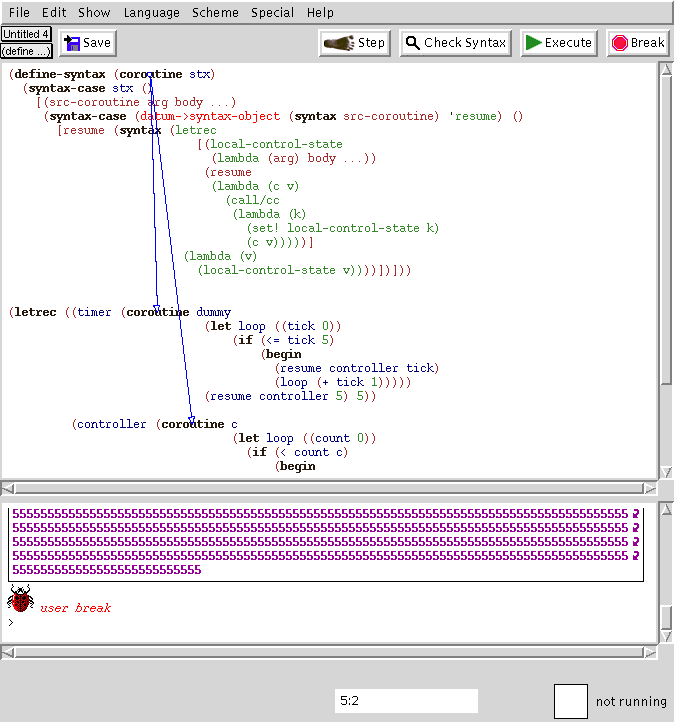Click the ladybug error icon
This screenshot has height=722, width=674.
(x=20, y=600)
